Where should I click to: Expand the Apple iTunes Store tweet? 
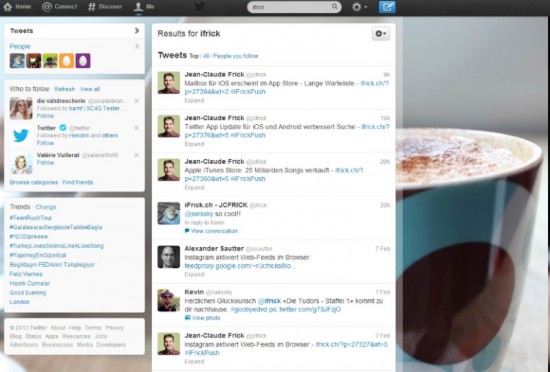coord(194,188)
